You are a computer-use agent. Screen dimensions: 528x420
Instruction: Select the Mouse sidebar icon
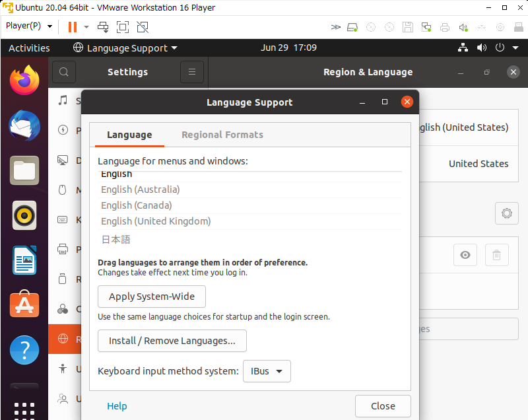(63, 190)
